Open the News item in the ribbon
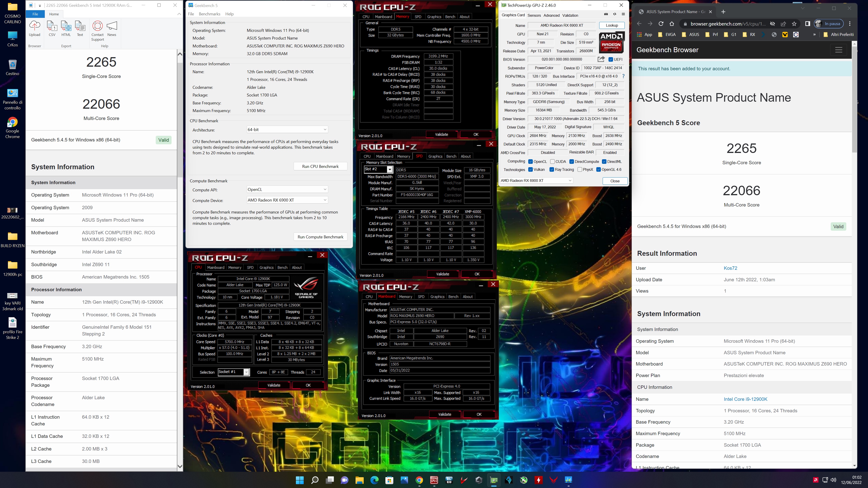Screen dimensions: 868x488 (111, 28)
